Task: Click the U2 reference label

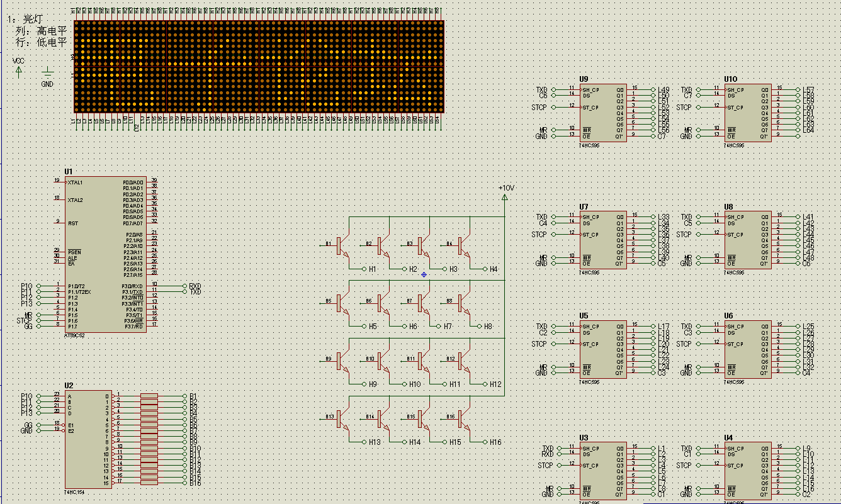Action: [x=69, y=386]
